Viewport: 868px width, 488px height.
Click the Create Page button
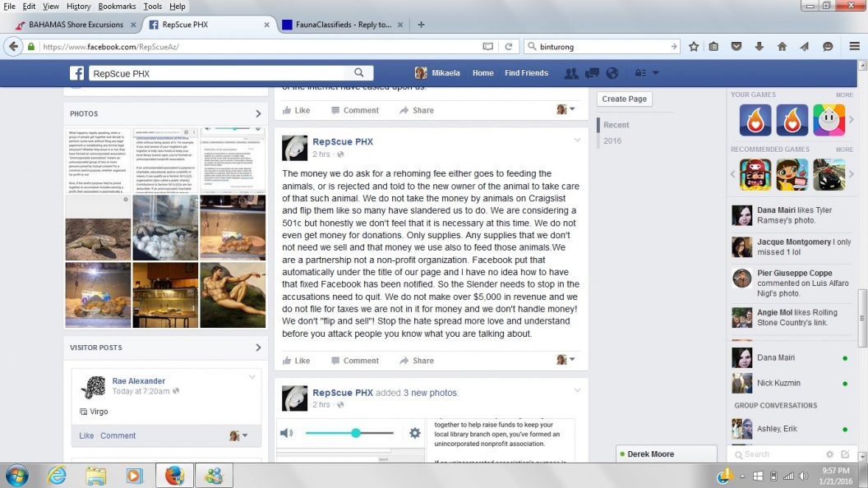point(625,99)
